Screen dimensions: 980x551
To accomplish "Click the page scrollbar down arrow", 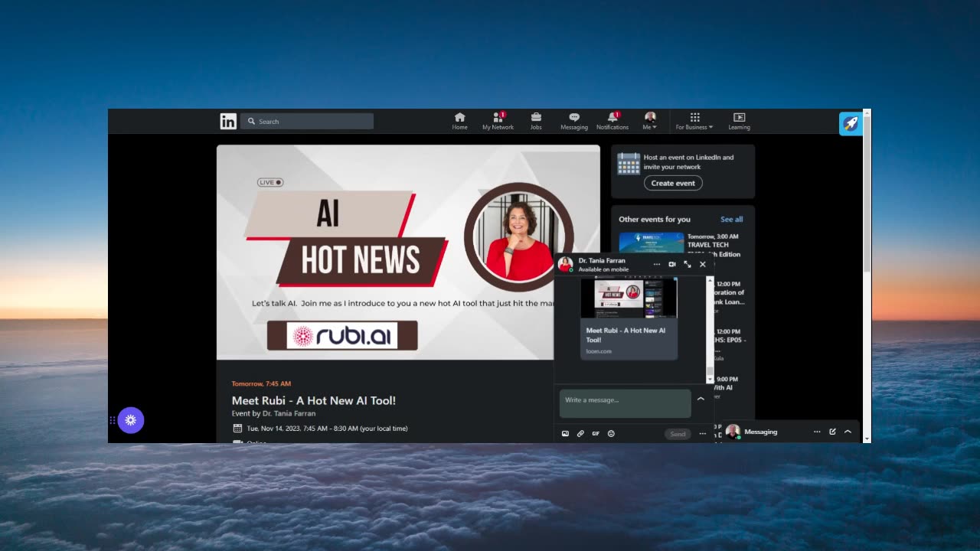I will 867,439.
